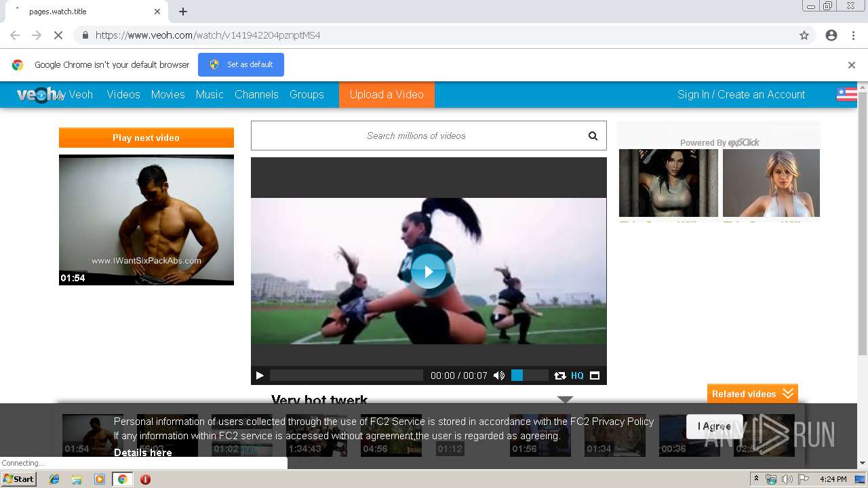Click the Very hot twerk video title
This screenshot has width=868, height=488.
coord(319,399)
